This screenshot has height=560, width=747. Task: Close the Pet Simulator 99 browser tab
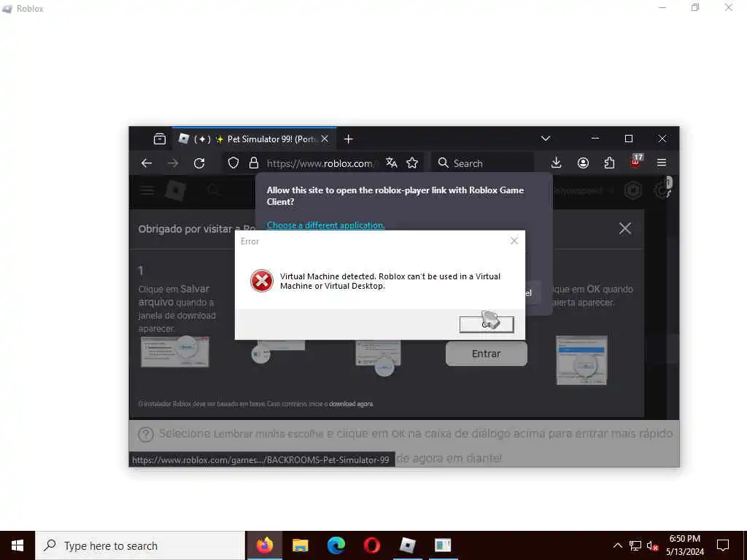[x=325, y=139]
